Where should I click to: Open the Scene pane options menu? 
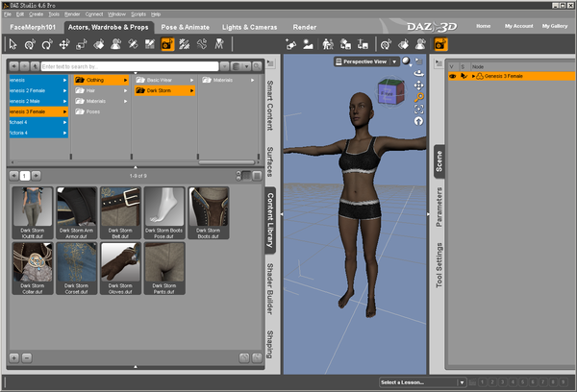coord(439,63)
